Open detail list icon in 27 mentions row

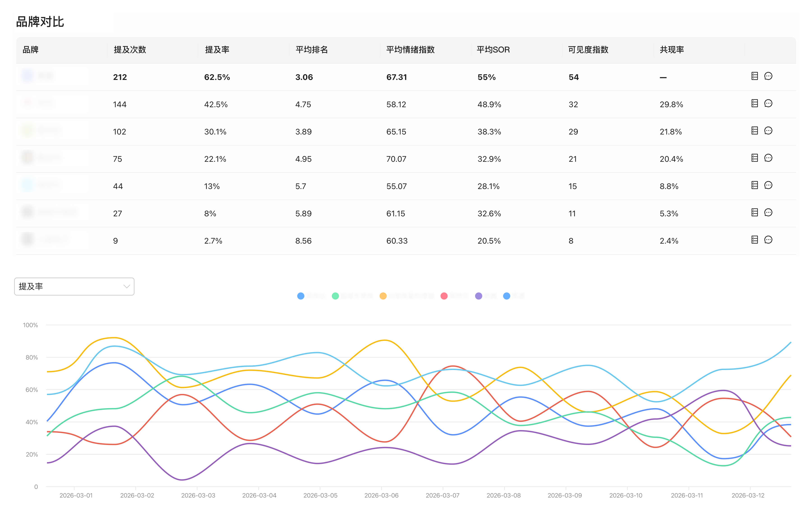tap(754, 213)
